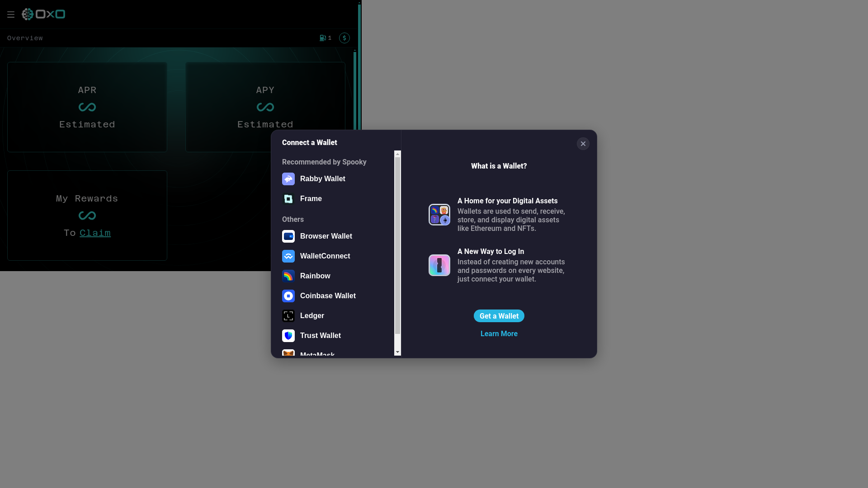Click wallet list scrollbar down arrow
Screen dimensions: 868x488
(x=398, y=352)
